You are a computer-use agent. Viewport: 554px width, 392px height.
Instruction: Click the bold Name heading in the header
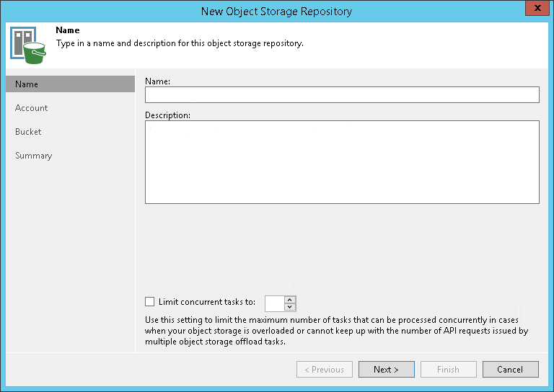click(x=68, y=31)
